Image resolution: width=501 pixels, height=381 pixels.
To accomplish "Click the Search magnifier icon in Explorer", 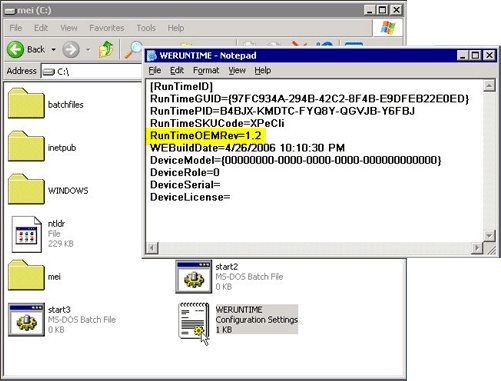I will 133,50.
